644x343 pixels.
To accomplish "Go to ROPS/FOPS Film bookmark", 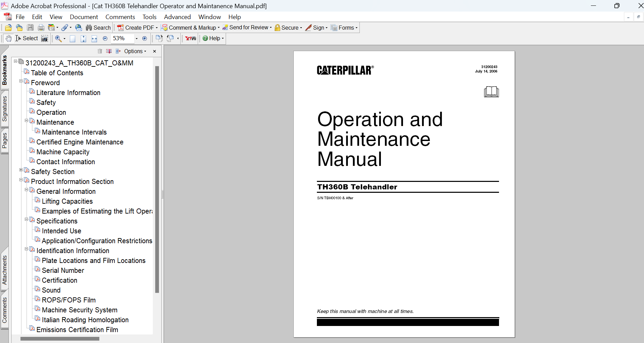I will pyautogui.click(x=69, y=300).
